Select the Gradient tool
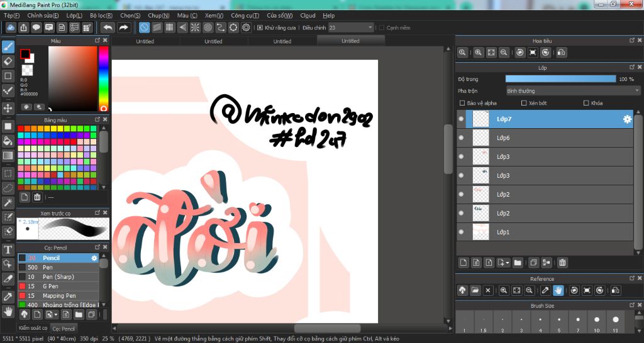Viewport: 644px width, 343px height. 8,156
